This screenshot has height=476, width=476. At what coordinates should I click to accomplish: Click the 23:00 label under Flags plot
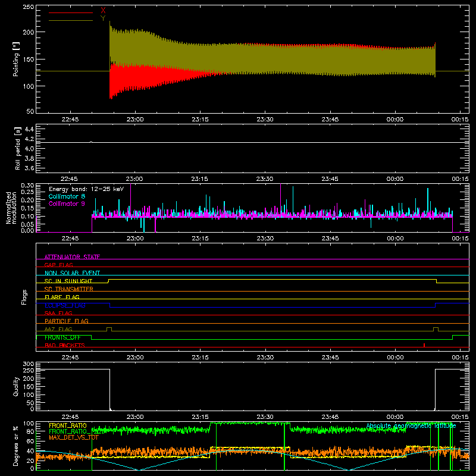[135, 358]
